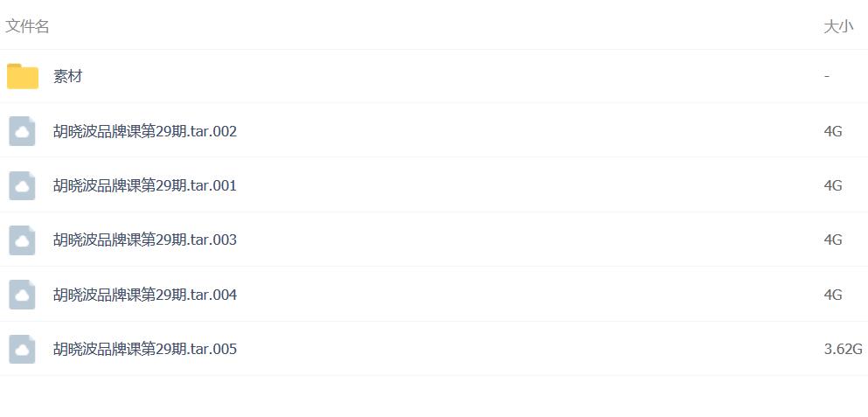Select file 胡晓波品牌课第29期.tar.005
868x417 pixels.
145,349
